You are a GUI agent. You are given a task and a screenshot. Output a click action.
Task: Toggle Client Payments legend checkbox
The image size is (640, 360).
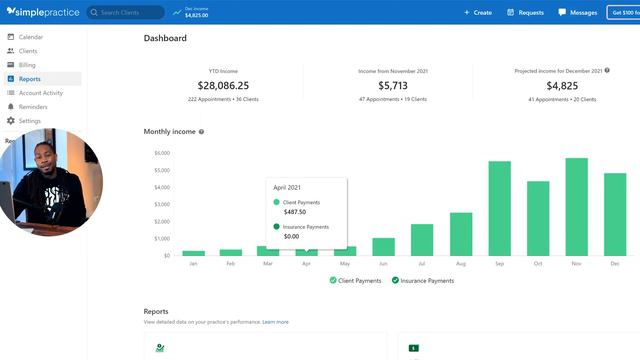(x=333, y=280)
